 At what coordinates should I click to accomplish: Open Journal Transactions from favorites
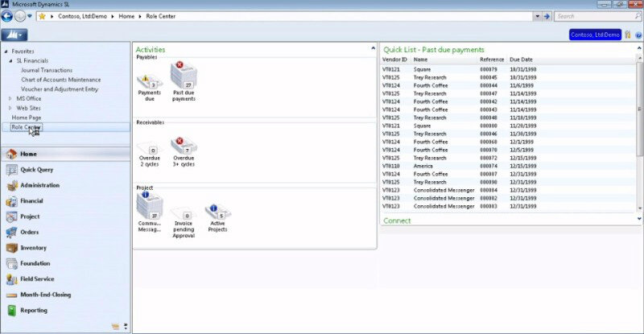(51, 70)
